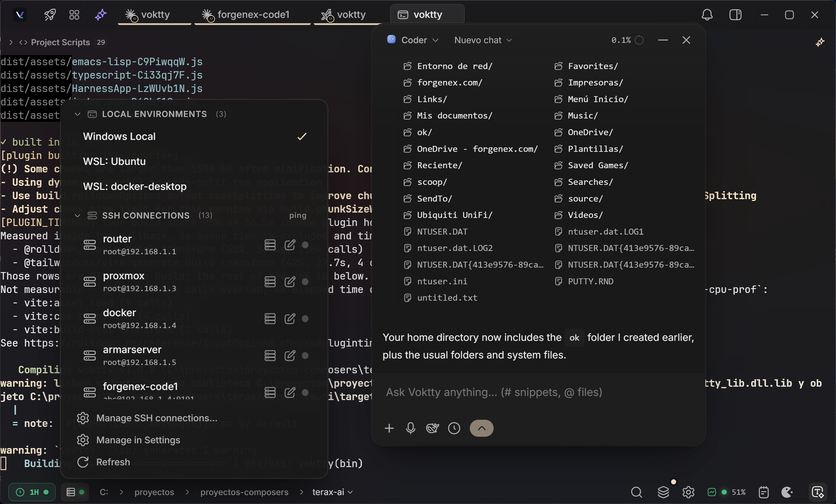This screenshot has height=504, width=836.
Task: Select WSL: Ubuntu environment
Action: point(194,161)
